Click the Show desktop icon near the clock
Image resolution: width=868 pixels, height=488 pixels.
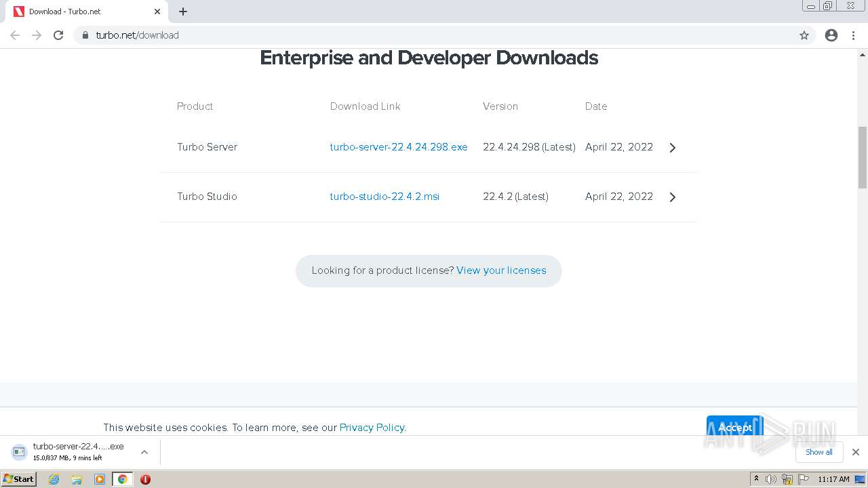point(860,479)
